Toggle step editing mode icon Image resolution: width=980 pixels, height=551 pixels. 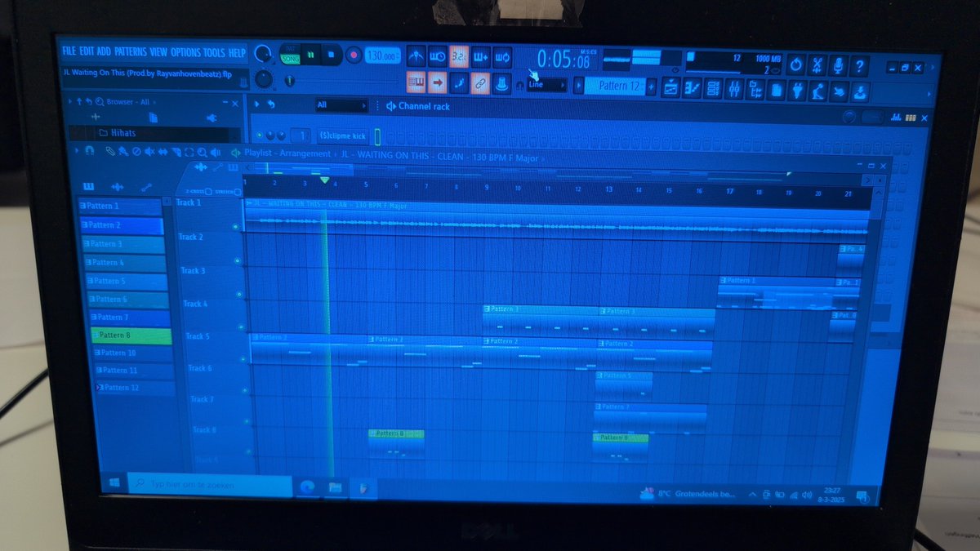click(x=459, y=83)
